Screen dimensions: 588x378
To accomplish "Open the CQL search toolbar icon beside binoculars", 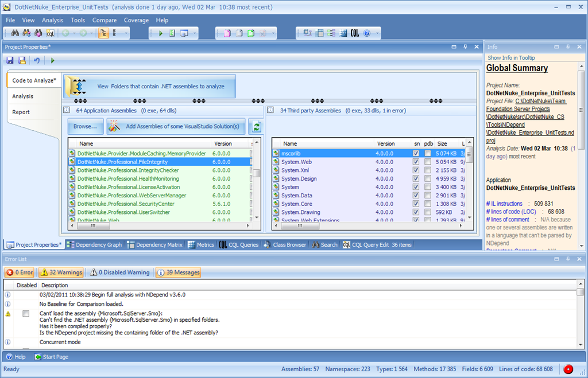I will click(x=50, y=33).
